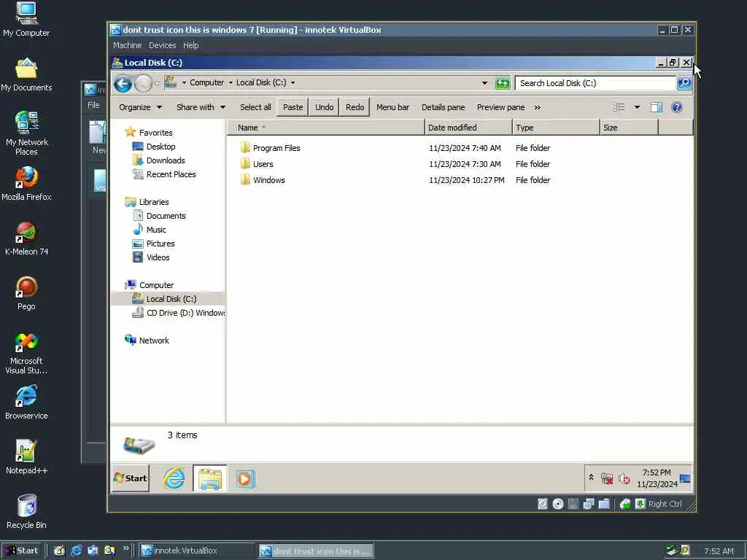Select the Notepad++ desktop shortcut

pyautogui.click(x=26, y=457)
